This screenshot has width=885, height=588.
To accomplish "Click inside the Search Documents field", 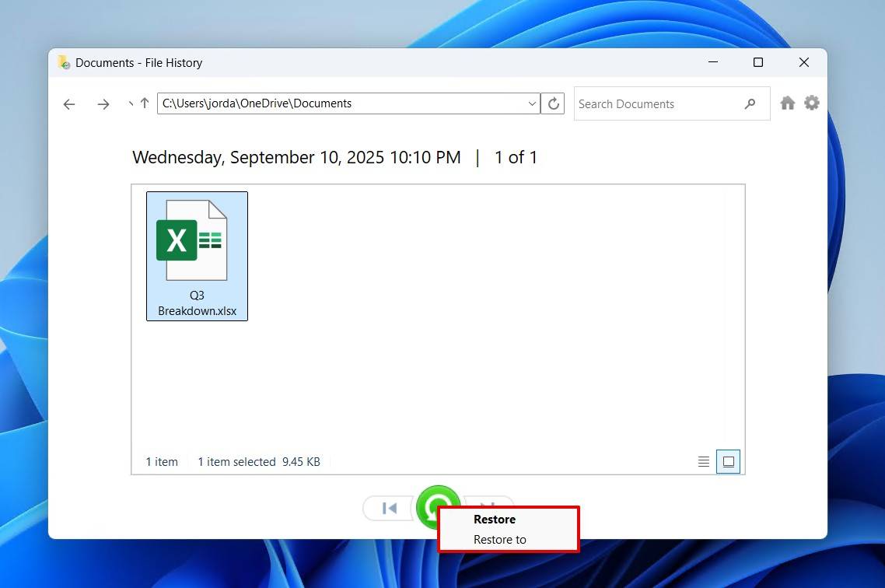I will tap(653, 103).
